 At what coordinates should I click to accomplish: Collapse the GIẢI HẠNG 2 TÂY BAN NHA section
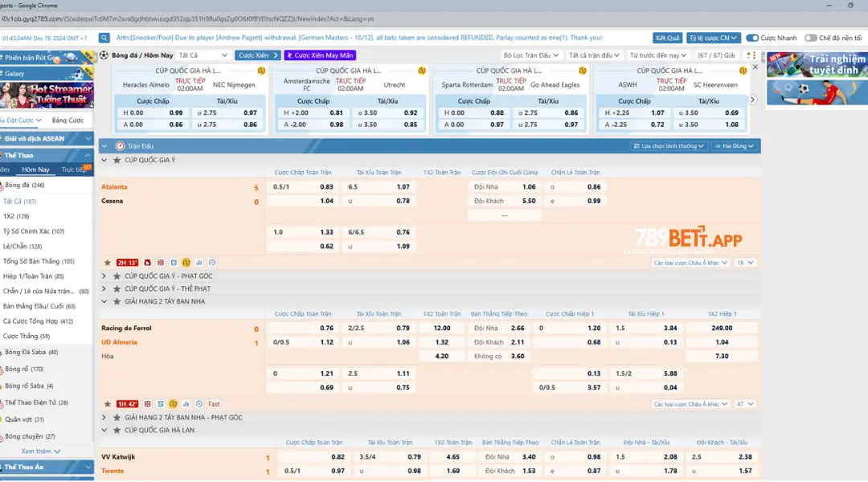pos(104,301)
